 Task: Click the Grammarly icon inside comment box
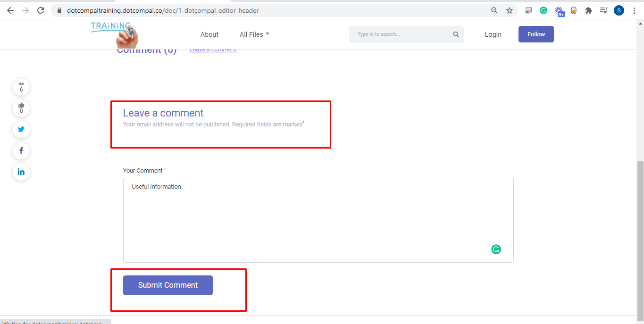point(496,249)
